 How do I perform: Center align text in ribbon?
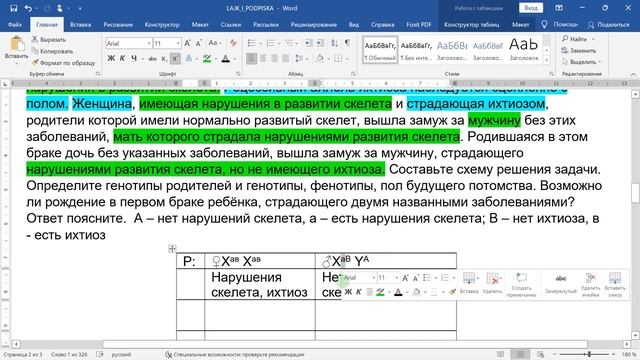coord(263,59)
